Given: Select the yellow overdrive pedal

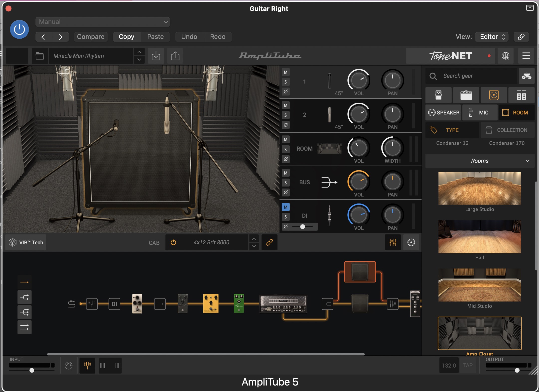Looking at the screenshot, I should tap(211, 303).
